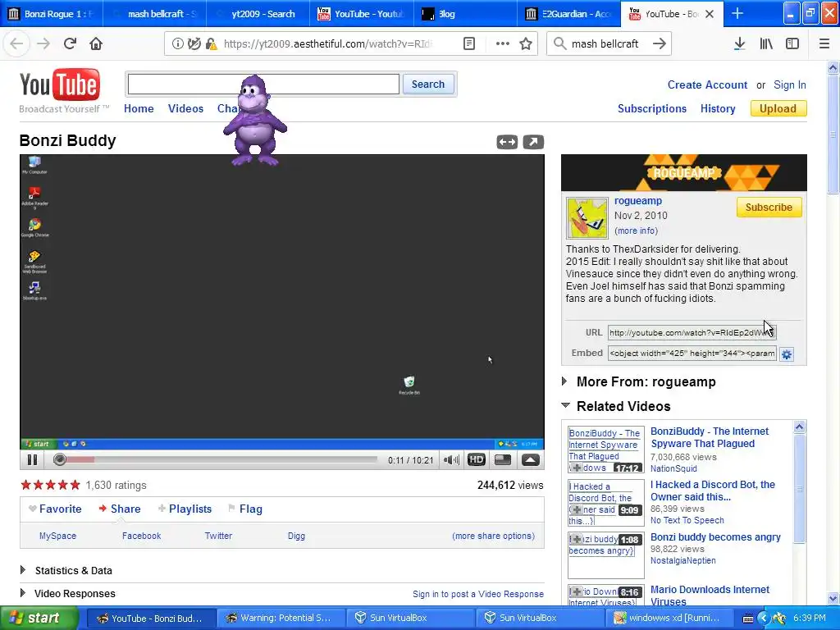Click the video seek bar
The width and height of the screenshot is (840, 630).
coord(217,459)
